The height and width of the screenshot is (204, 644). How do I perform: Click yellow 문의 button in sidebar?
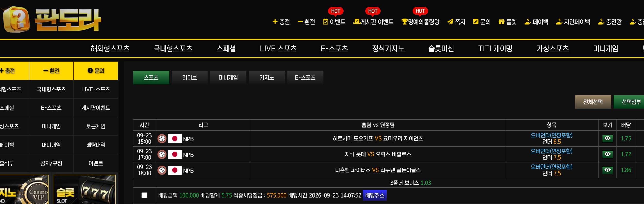(96, 71)
